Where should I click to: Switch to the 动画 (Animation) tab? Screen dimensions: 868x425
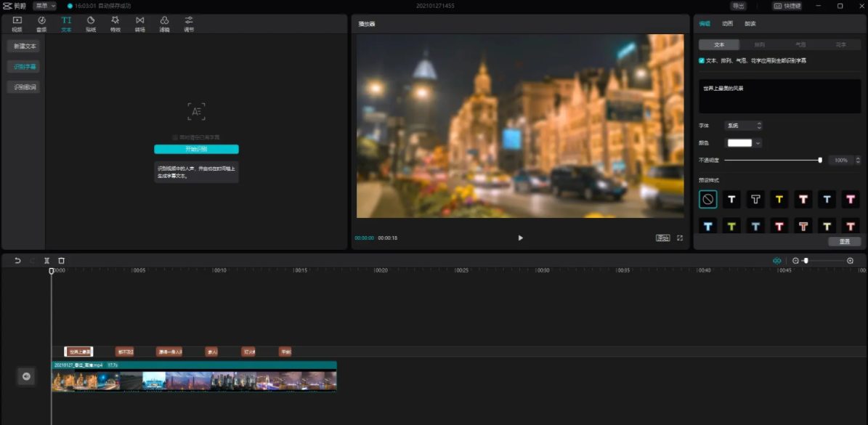[727, 24]
